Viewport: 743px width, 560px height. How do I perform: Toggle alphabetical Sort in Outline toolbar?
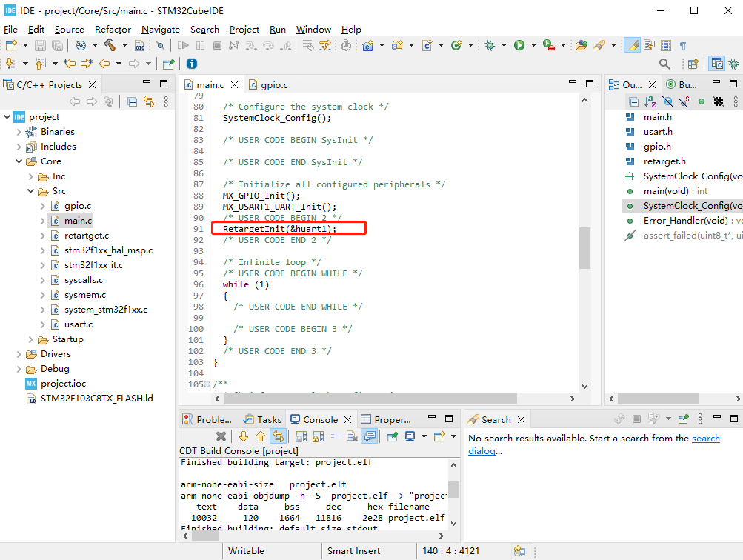pos(650,101)
